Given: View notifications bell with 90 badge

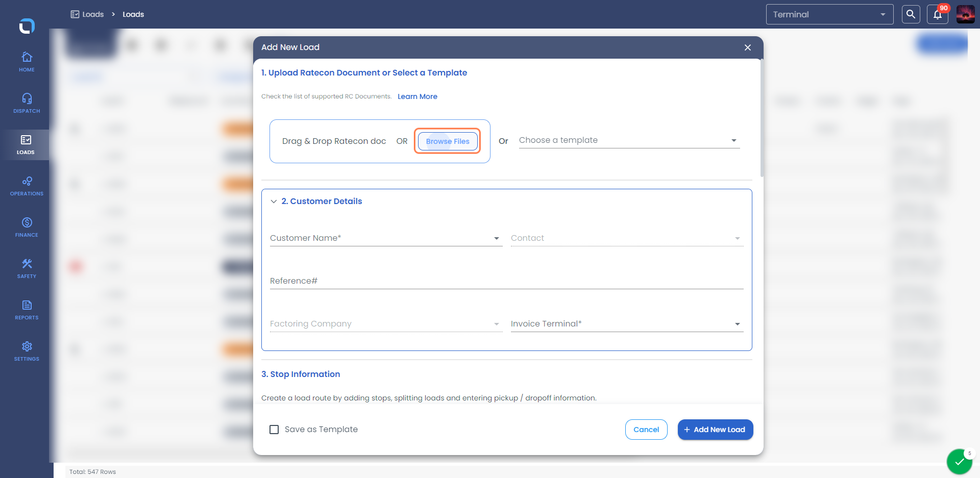Looking at the screenshot, I should (x=938, y=14).
